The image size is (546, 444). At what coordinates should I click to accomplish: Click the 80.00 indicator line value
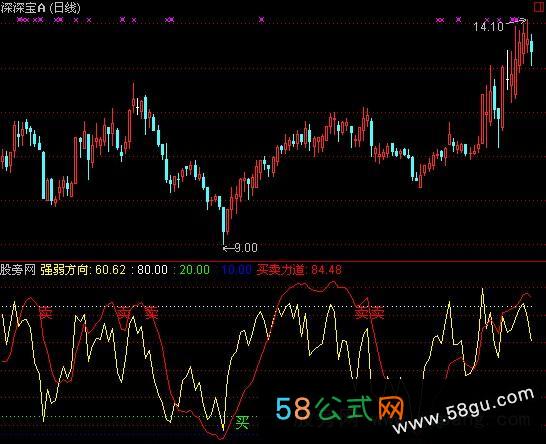click(152, 270)
